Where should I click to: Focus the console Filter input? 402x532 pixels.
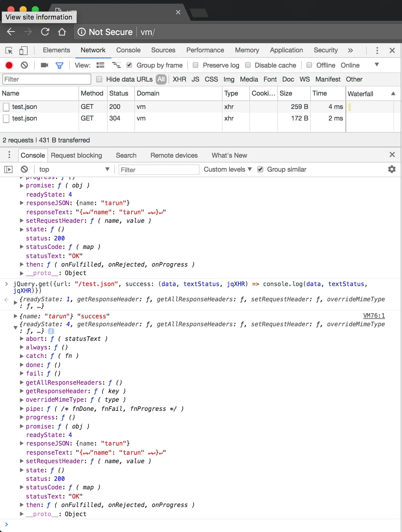click(159, 170)
